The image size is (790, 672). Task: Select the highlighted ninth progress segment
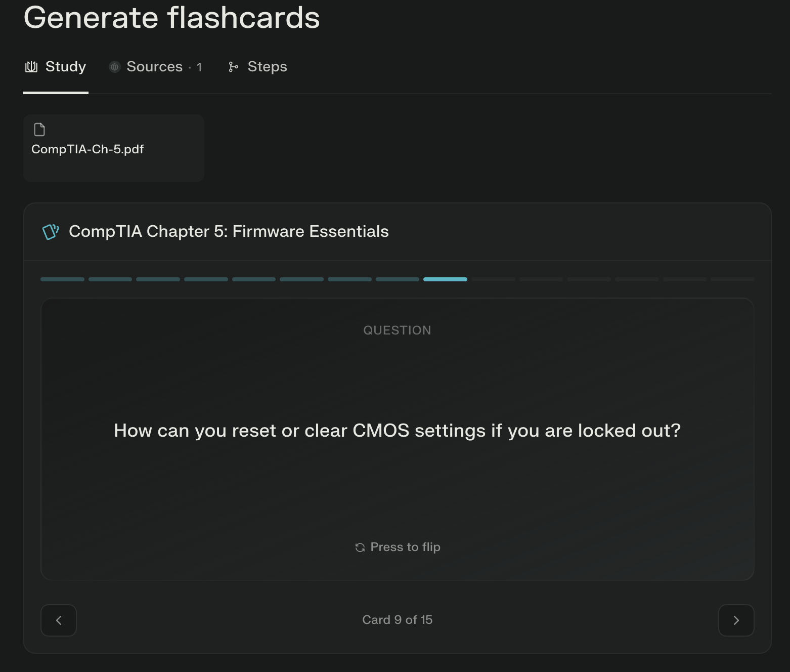pyautogui.click(x=445, y=279)
